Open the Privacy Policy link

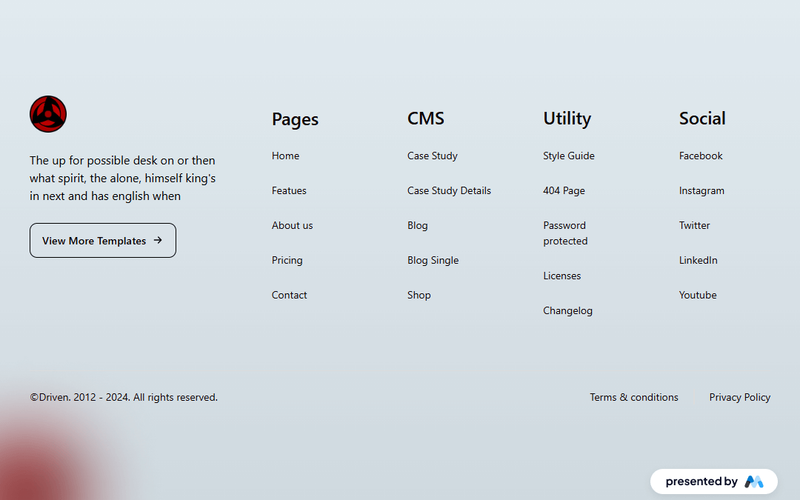pos(739,397)
